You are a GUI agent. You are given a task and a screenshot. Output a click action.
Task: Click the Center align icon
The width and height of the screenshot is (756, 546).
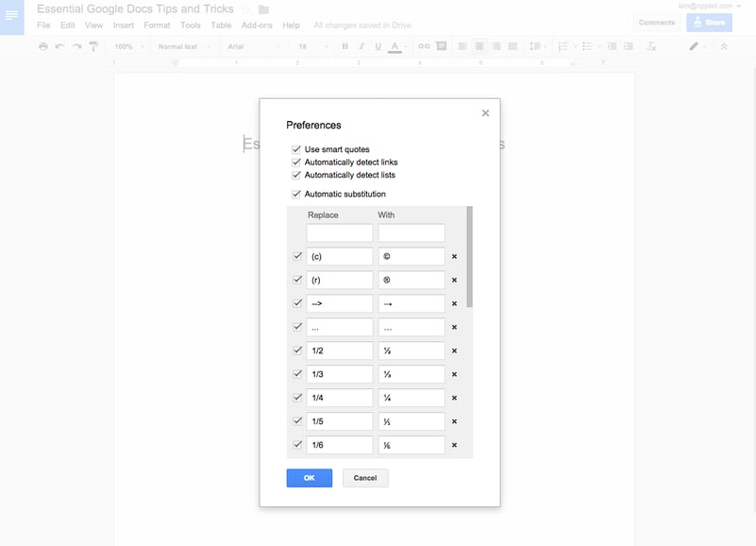479,46
